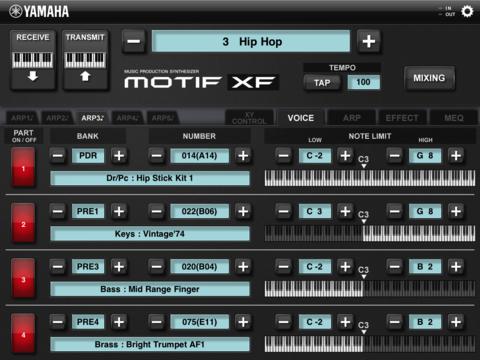Select voice 'Brass : Bright Trumpet AF1'

(150, 344)
